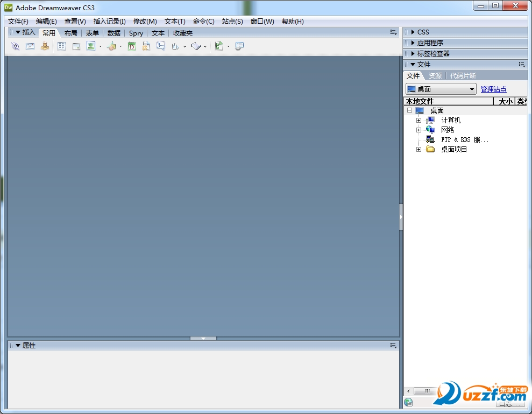The width and height of the screenshot is (532, 414).
Task: Click the Head tags icon
Action: click(175, 46)
